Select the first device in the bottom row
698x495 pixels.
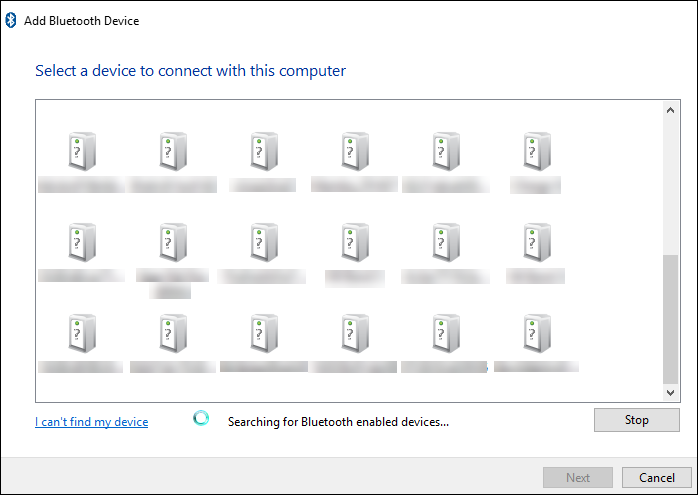(81, 334)
